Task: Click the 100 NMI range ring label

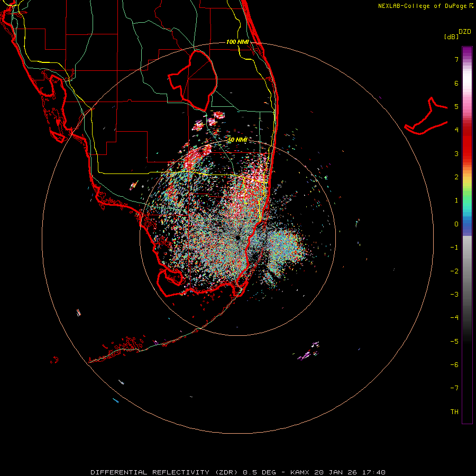Action: (237, 42)
